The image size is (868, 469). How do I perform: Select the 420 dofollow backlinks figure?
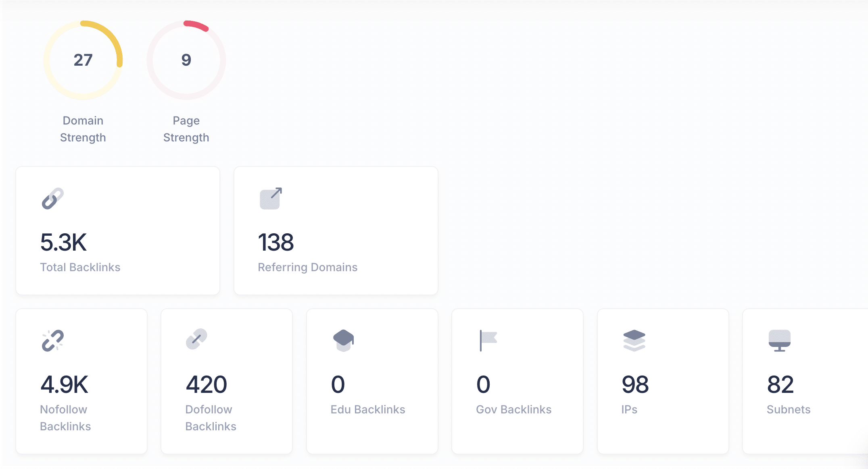[x=207, y=384]
